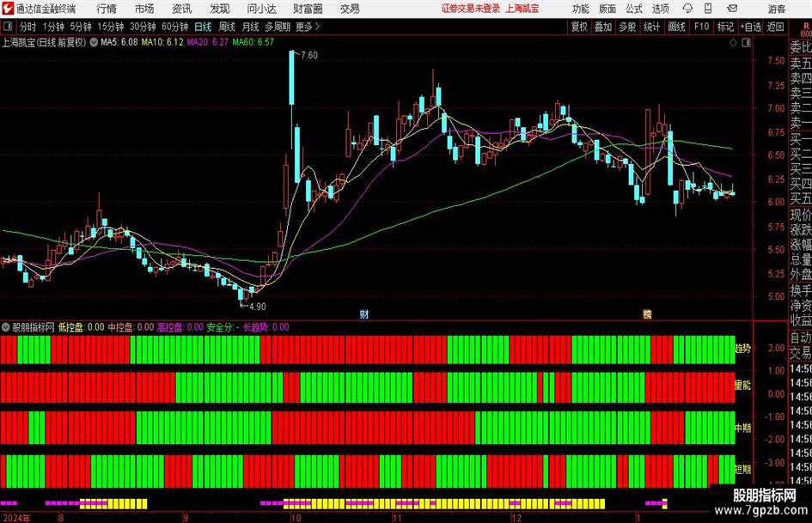Click the 中期 row label
Screen dimensions: 812x523
pos(742,429)
